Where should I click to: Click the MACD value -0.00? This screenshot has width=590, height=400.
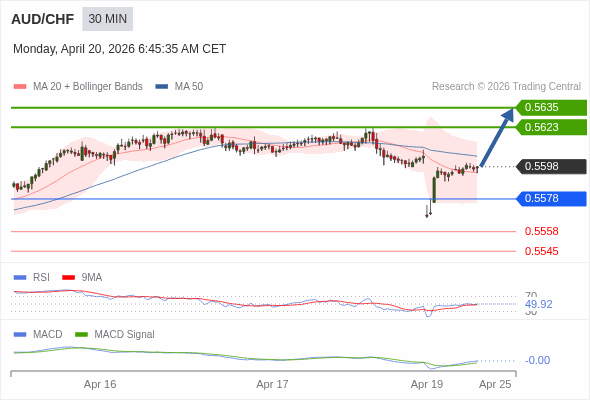pos(537,360)
